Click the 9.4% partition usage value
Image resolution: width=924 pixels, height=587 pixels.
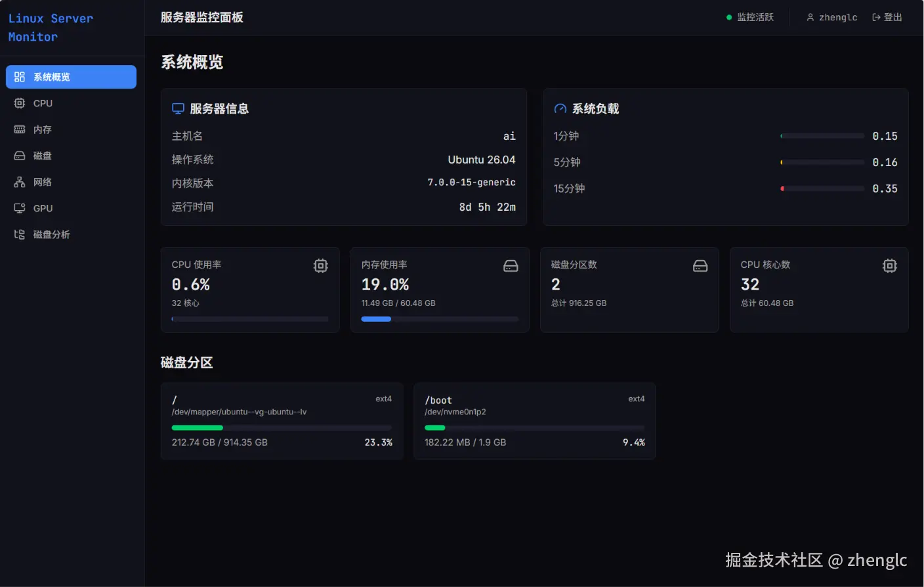[634, 443]
